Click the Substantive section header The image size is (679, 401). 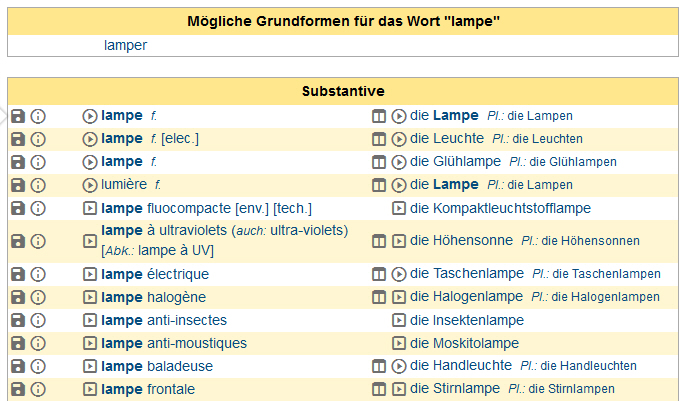pos(344,91)
